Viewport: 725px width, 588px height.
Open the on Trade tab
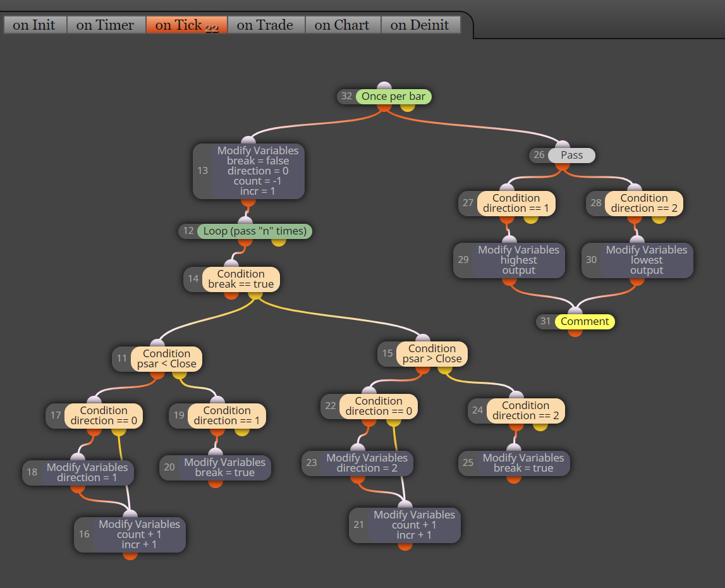pos(265,25)
